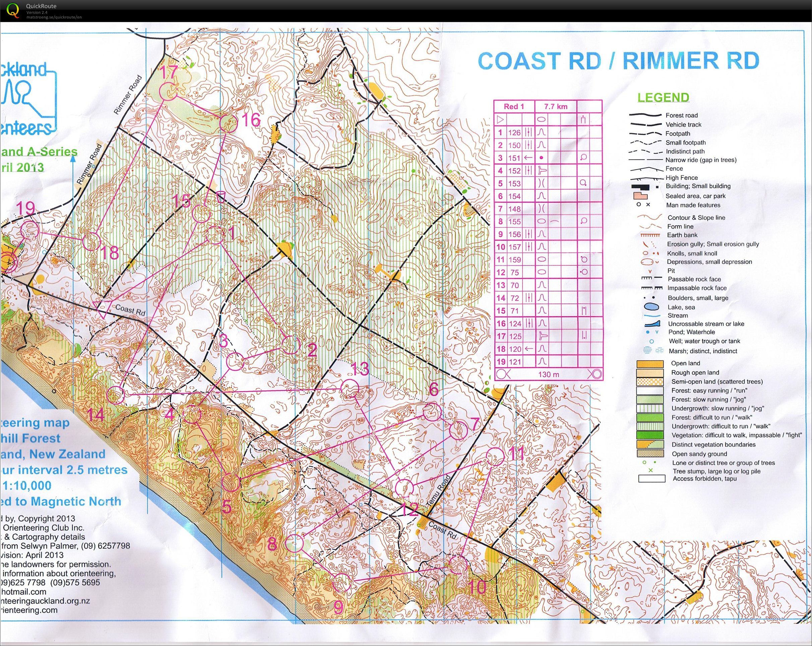812x646 pixels.
Task: Click control circle 12 on the map
Action: [405, 488]
